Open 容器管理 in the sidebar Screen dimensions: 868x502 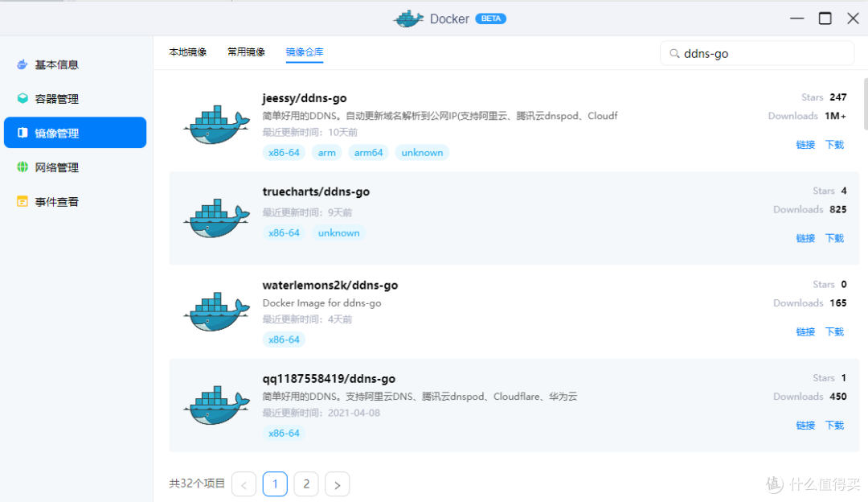pyautogui.click(x=76, y=99)
